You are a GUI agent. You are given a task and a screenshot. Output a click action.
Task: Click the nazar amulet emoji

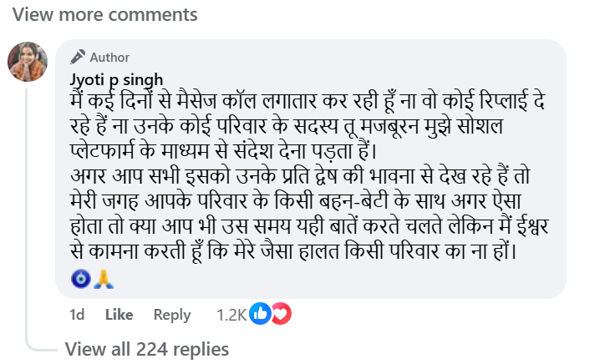click(81, 278)
